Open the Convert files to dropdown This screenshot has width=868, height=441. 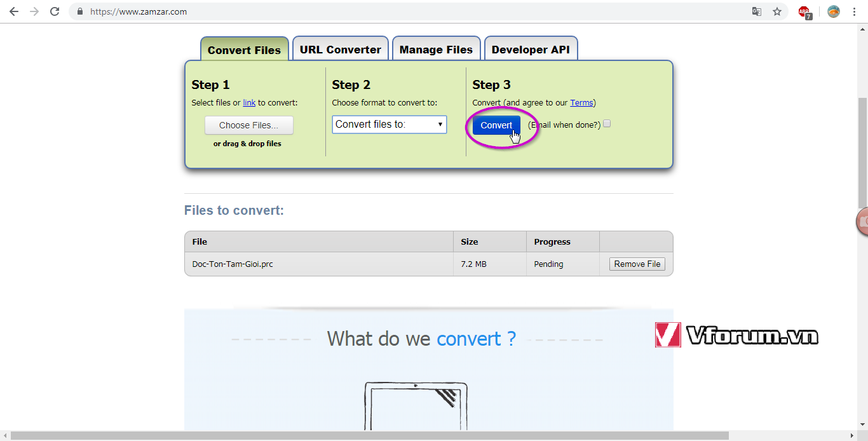[x=390, y=125]
